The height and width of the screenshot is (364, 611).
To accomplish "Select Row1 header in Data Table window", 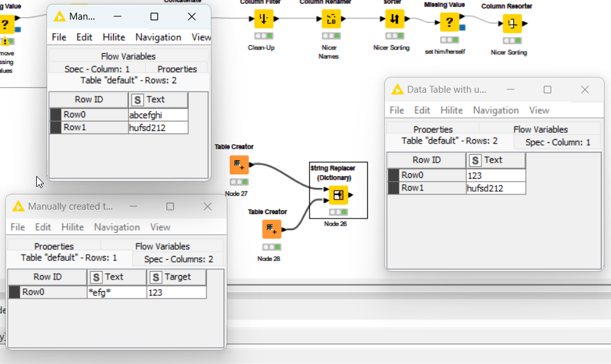I will pyautogui.click(x=427, y=188).
